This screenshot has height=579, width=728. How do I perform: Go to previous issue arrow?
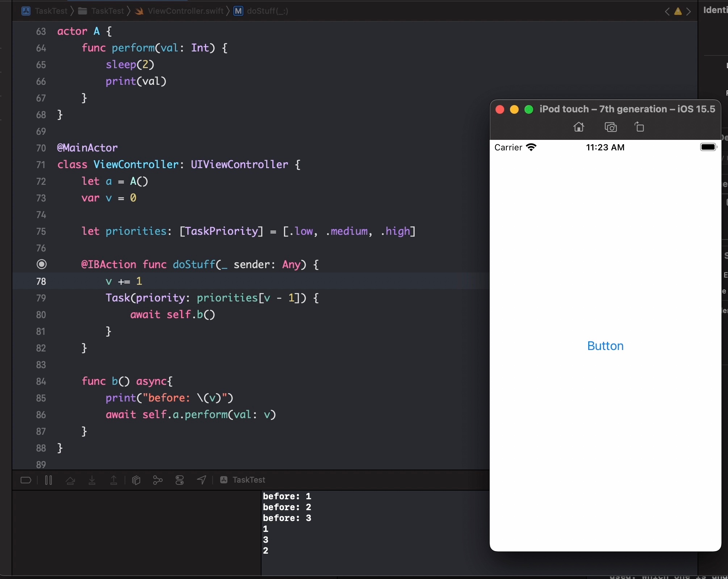[667, 12]
